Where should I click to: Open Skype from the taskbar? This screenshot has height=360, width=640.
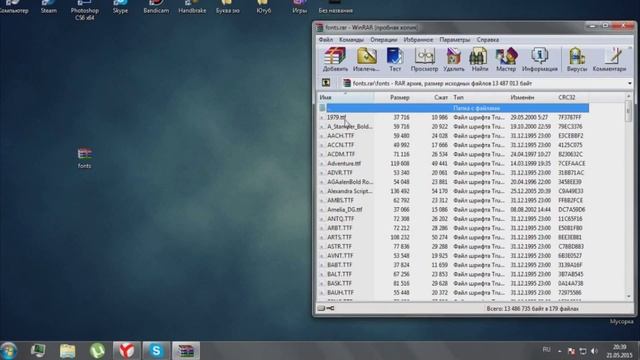point(156,351)
